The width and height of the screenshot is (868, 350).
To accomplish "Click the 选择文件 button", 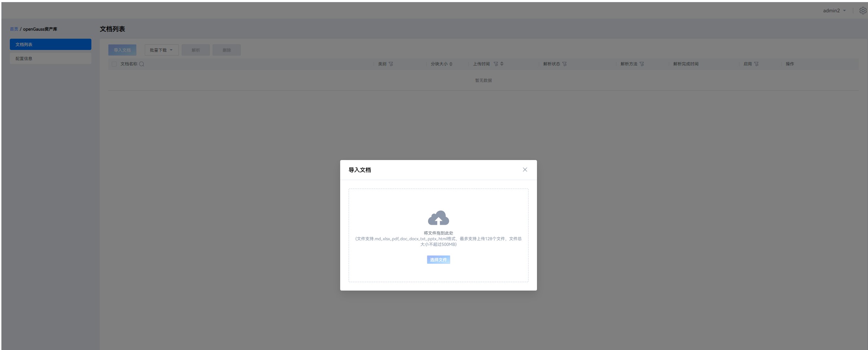I will point(438,260).
